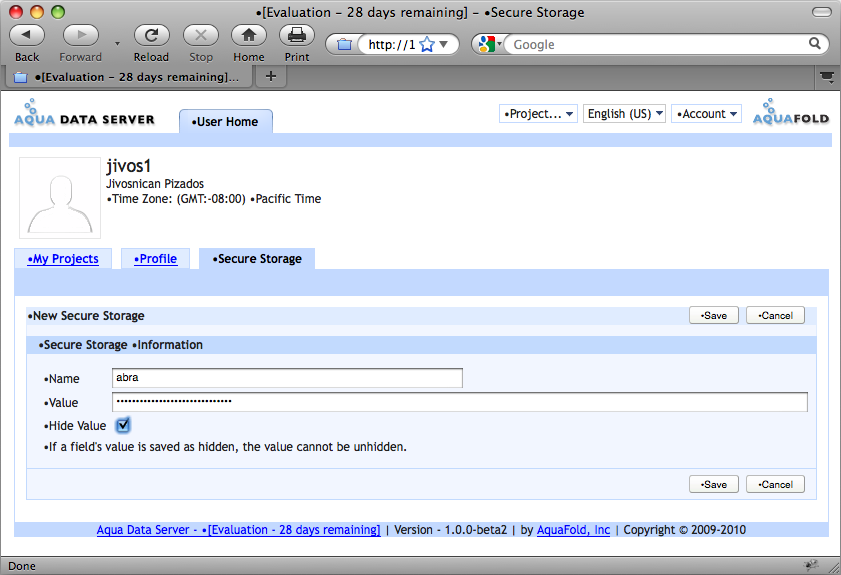This screenshot has height=575, width=841.
Task: Click the closed tabs trash icon
Action: pyautogui.click(x=827, y=77)
